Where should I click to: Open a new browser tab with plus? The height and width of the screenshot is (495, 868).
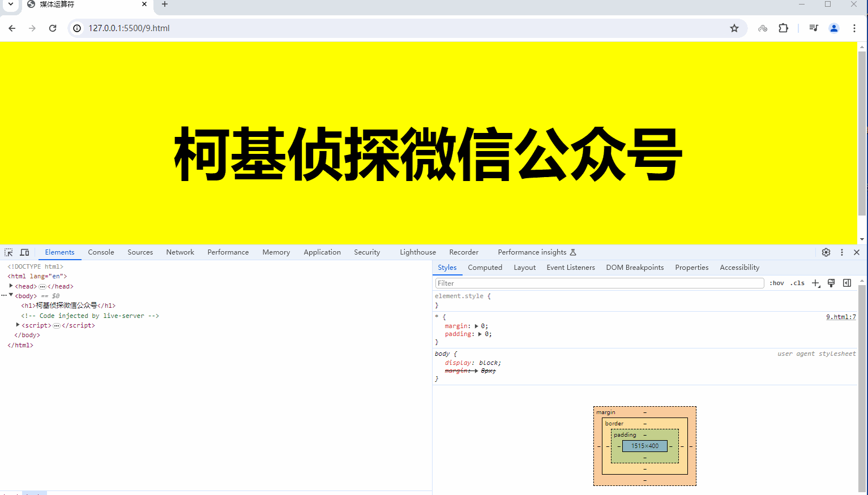click(165, 5)
